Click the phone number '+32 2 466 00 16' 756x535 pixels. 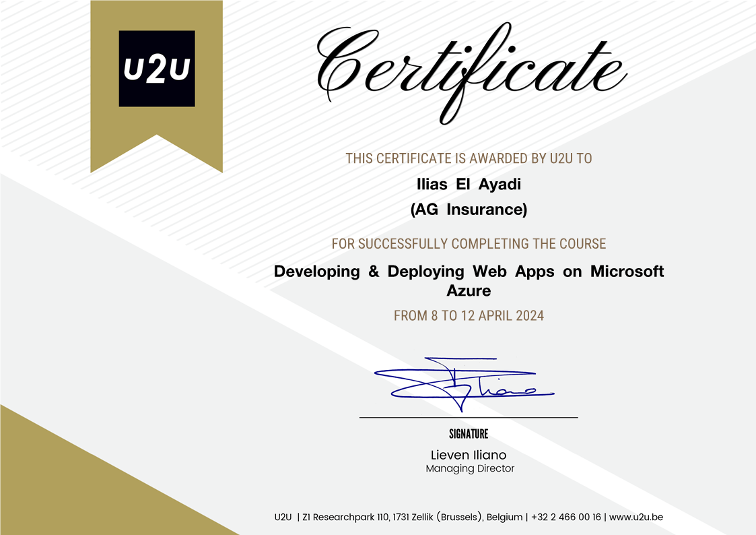pos(566,517)
